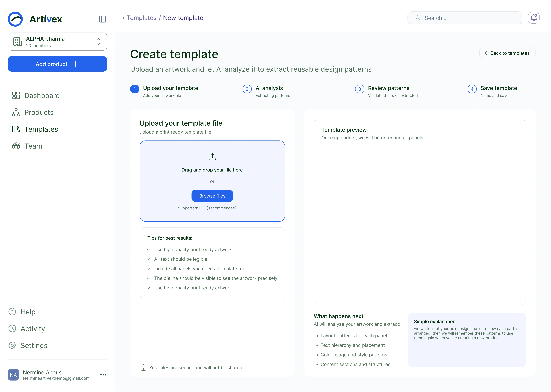The image size is (551, 392).
Task: Click the building icon for ALPHA pharma
Action: coord(18,42)
